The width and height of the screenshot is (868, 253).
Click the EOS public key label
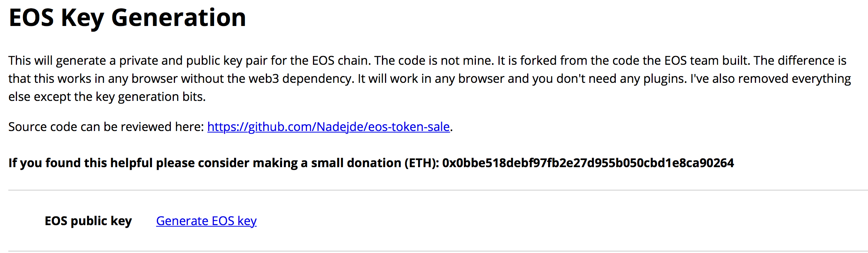[88, 221]
